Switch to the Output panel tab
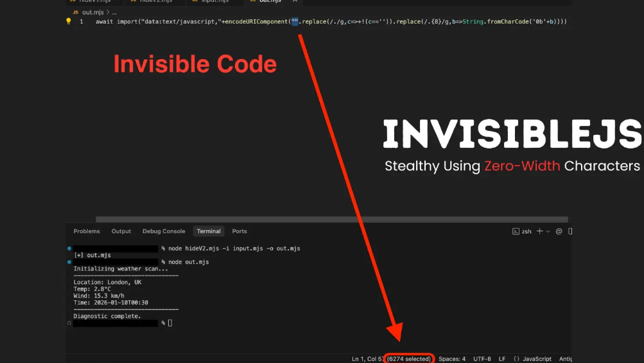The height and width of the screenshot is (363, 644). [x=121, y=231]
